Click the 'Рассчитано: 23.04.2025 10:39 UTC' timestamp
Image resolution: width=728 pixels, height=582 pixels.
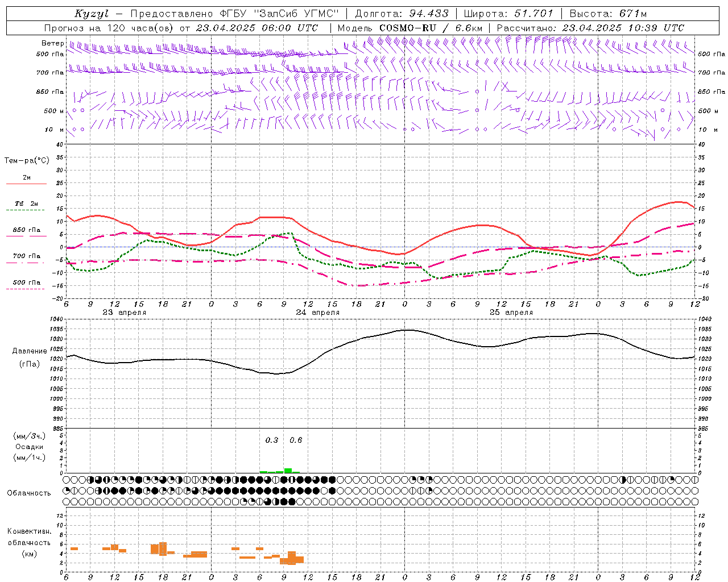[x=590, y=28]
